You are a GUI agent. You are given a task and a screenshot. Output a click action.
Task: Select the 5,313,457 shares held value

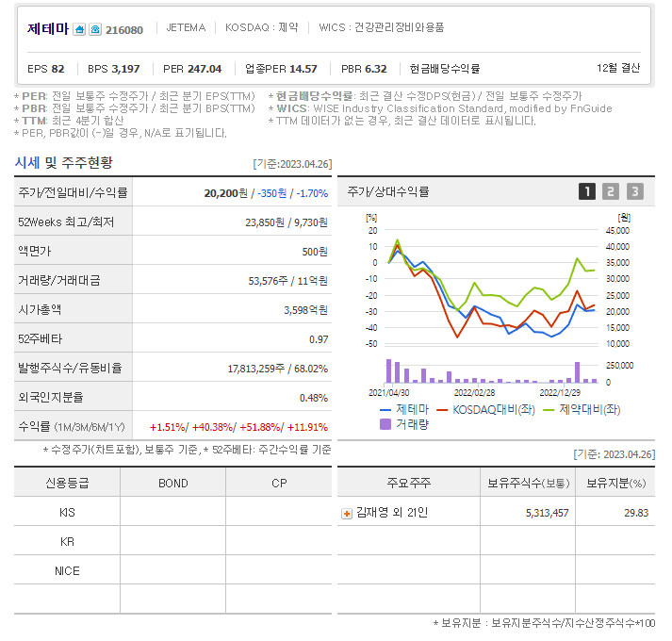click(548, 513)
